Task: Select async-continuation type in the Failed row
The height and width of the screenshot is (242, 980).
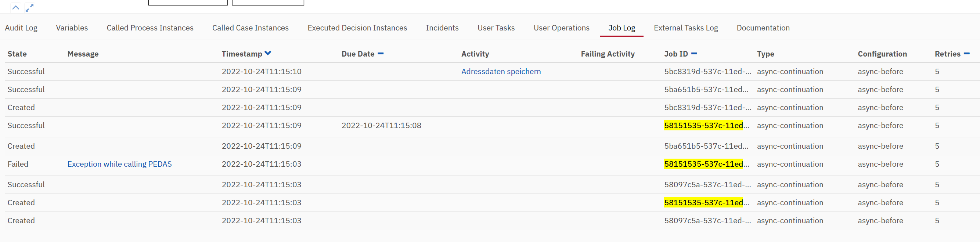Action: 790,164
